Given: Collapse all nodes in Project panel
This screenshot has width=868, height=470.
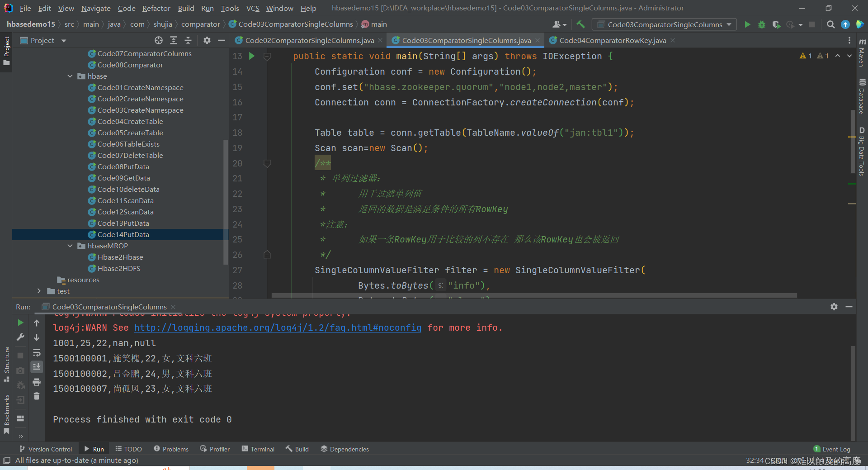Looking at the screenshot, I should [188, 41].
